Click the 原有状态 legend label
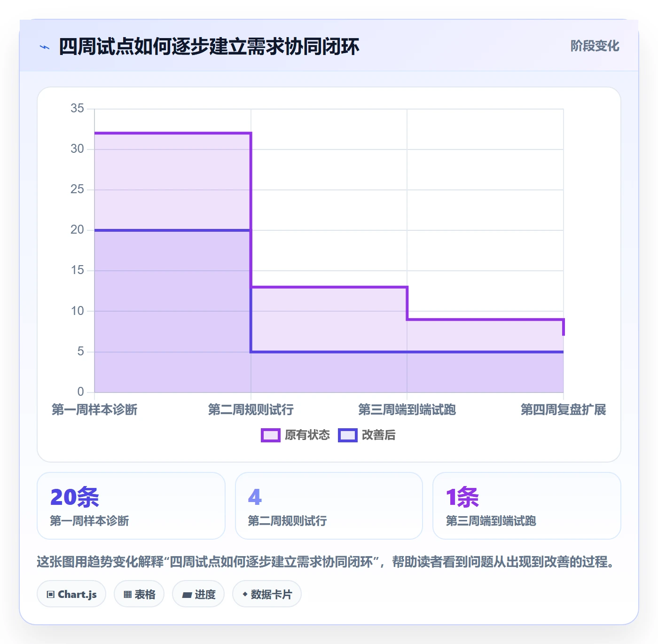This screenshot has height=644, width=658. point(307,435)
